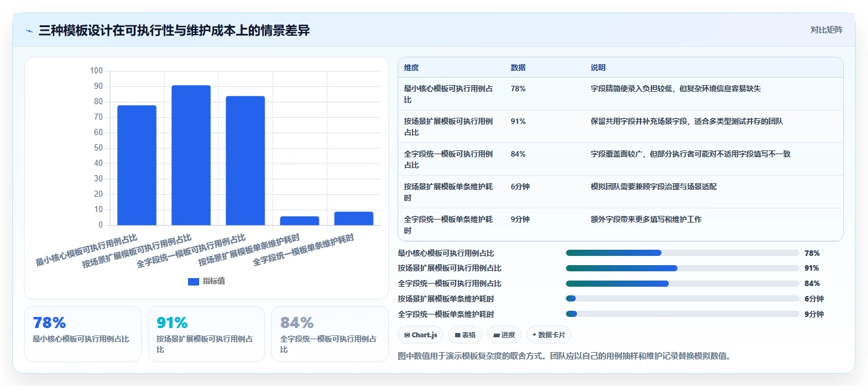Click the 表格 tag chip
This screenshot has width=868, height=386.
coord(465,335)
